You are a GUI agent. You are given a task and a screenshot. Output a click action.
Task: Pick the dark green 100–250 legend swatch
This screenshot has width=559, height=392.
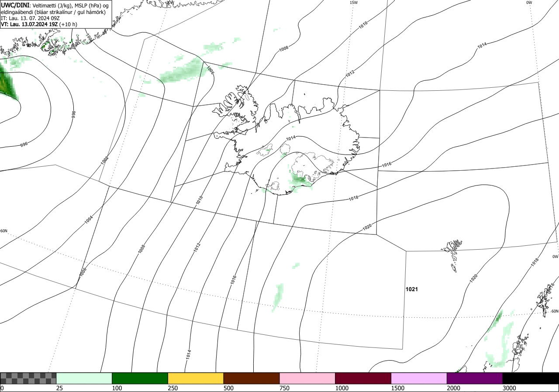tap(140, 378)
